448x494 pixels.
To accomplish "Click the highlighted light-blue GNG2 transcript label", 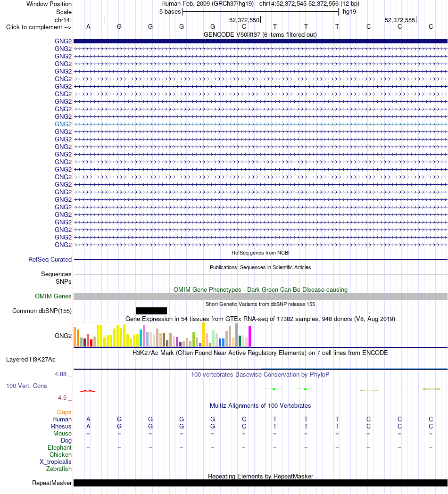I will click(63, 124).
